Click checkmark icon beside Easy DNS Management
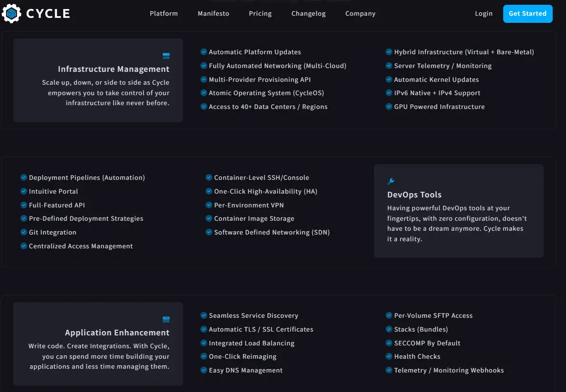Image resolution: width=566 pixels, height=392 pixels. [x=204, y=370]
